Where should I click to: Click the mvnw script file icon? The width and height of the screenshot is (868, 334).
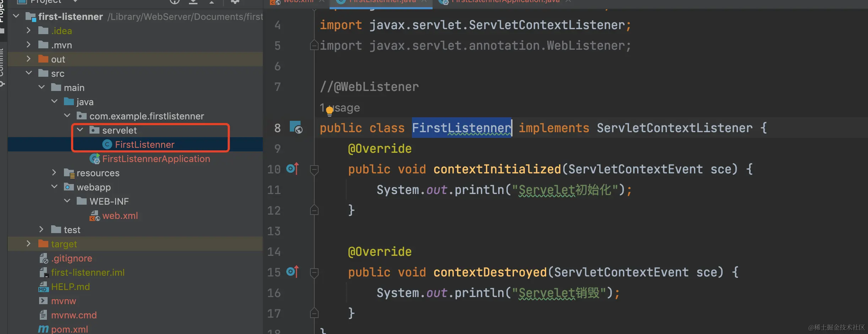click(x=43, y=301)
